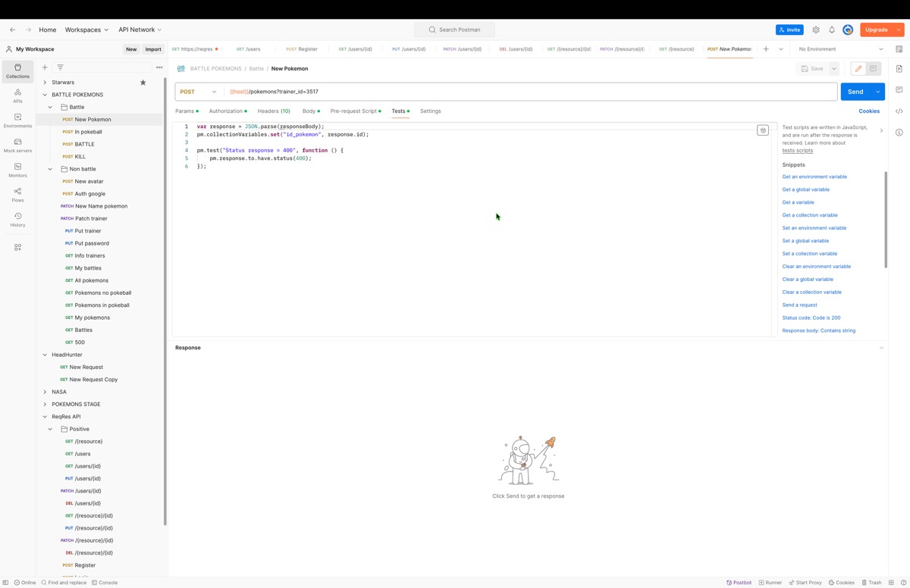Open the Collections sidebar panel
The height and width of the screenshot is (588, 910).
(x=17, y=71)
